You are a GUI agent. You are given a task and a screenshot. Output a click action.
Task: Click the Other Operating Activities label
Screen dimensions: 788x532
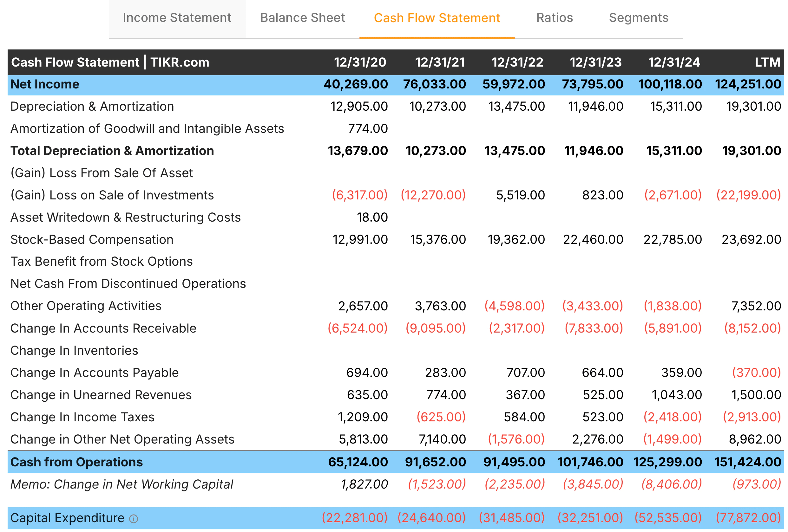click(x=86, y=306)
